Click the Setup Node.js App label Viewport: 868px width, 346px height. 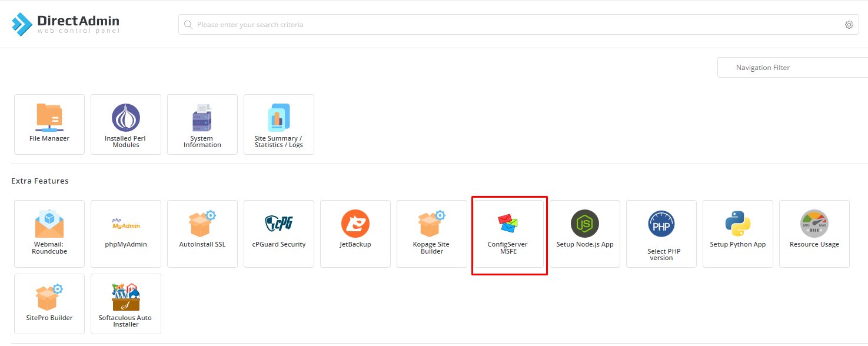coord(585,244)
